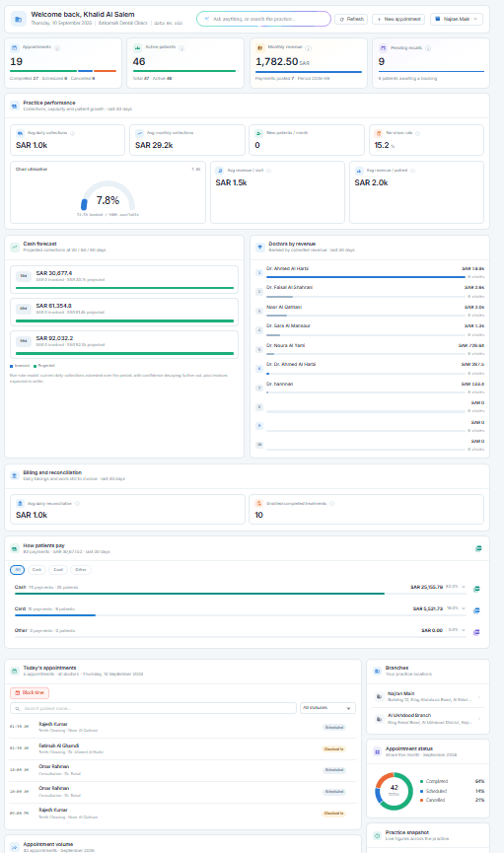The width and height of the screenshot is (504, 853).
Task: Click the appointment status donut chart
Action: [x=395, y=791]
